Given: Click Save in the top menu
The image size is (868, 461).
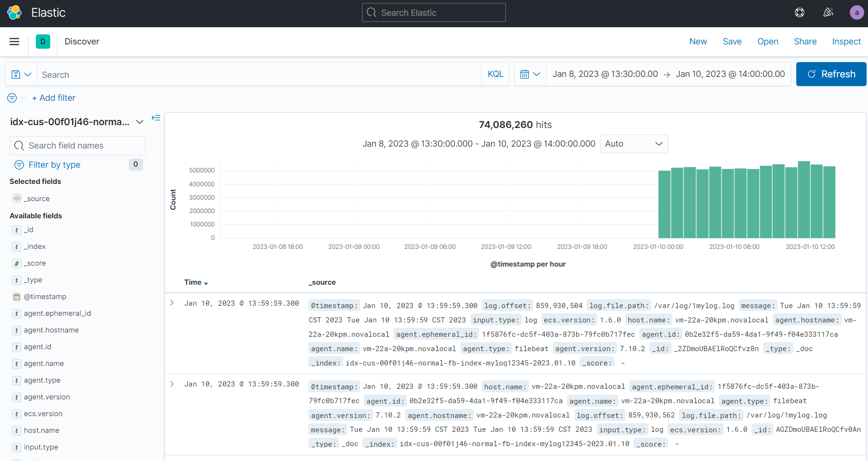Looking at the screenshot, I should (732, 42).
